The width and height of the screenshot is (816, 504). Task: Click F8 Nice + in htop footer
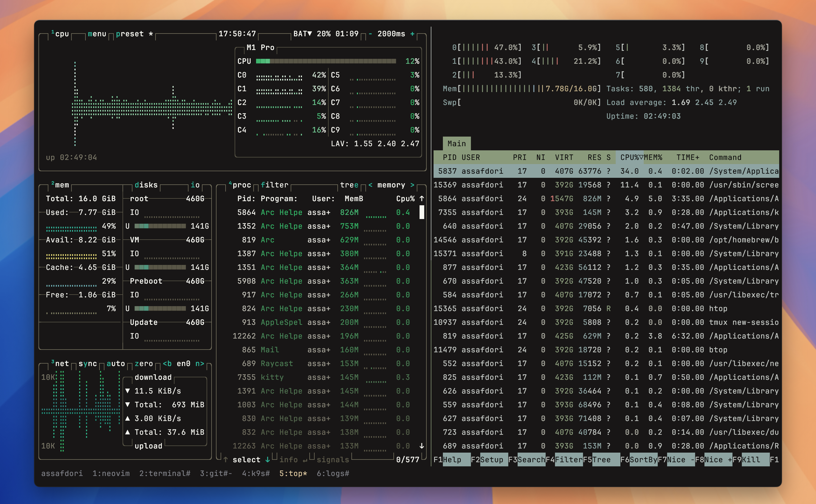(714, 460)
